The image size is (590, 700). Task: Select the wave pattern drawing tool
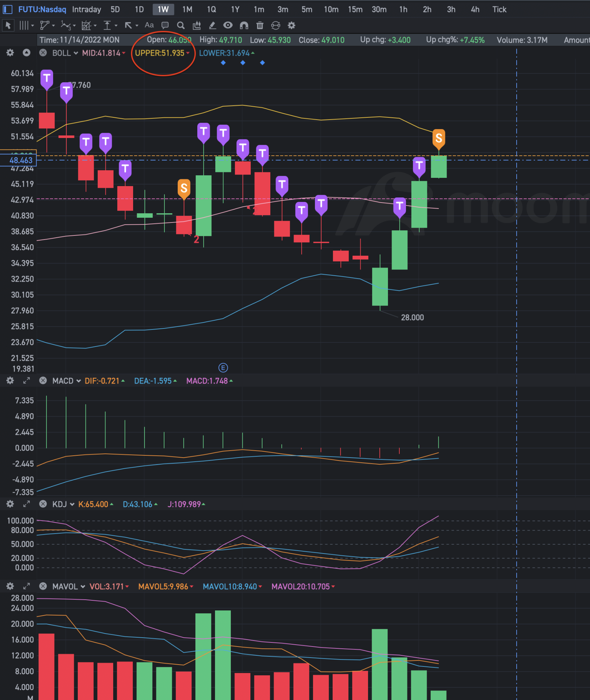click(66, 25)
